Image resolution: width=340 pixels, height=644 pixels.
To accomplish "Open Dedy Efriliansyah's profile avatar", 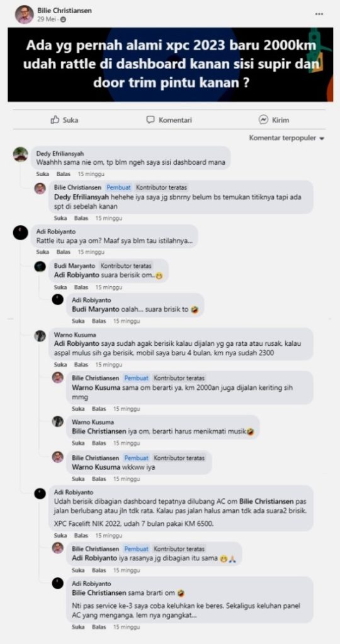I will (x=21, y=155).
